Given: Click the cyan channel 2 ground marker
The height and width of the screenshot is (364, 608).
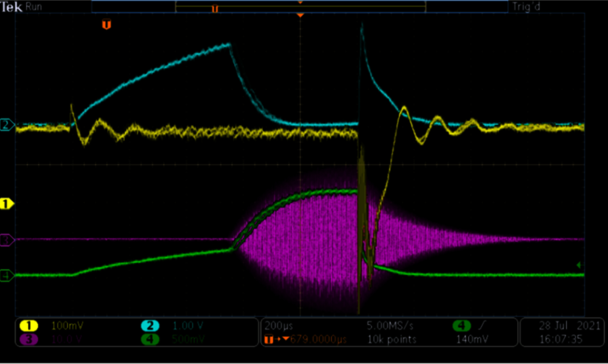Looking at the screenshot, I should 6,125.
